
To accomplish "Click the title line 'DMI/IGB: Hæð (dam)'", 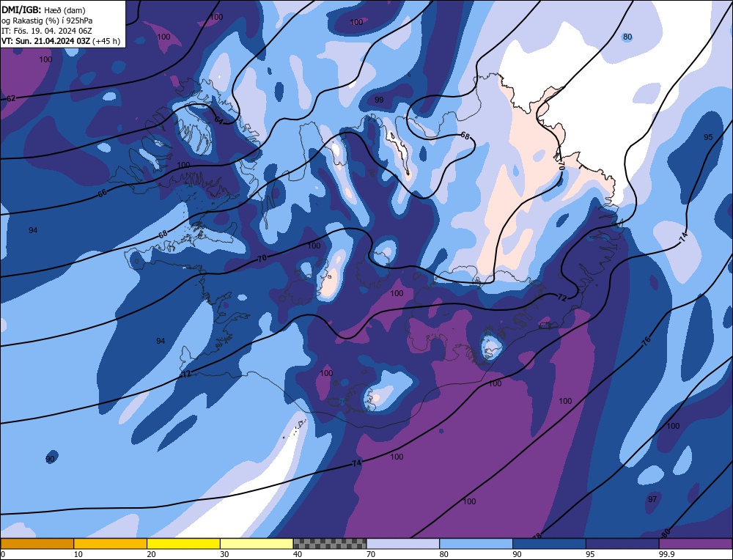I will click(x=43, y=10).
